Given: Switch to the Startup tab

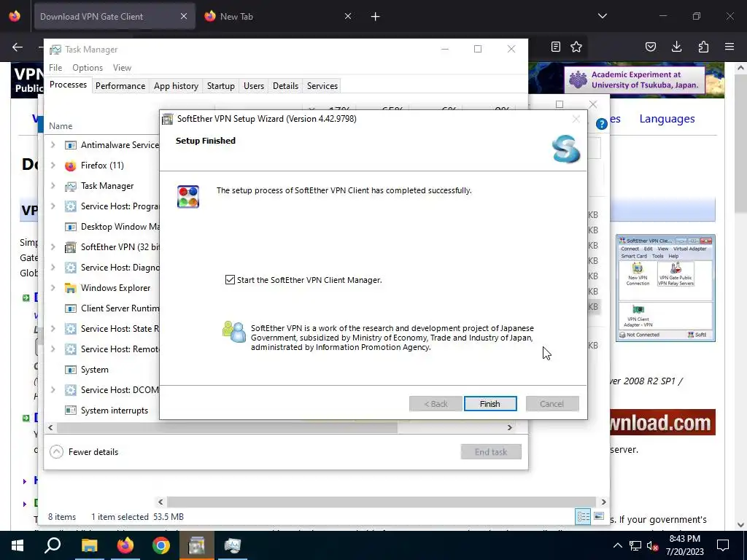Looking at the screenshot, I should [x=220, y=86].
